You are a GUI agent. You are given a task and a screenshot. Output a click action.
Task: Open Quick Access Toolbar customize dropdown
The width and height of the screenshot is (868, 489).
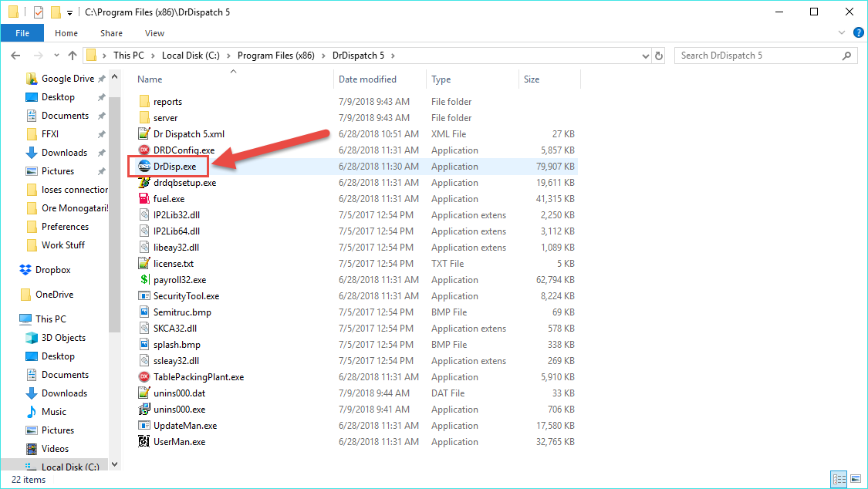click(69, 12)
